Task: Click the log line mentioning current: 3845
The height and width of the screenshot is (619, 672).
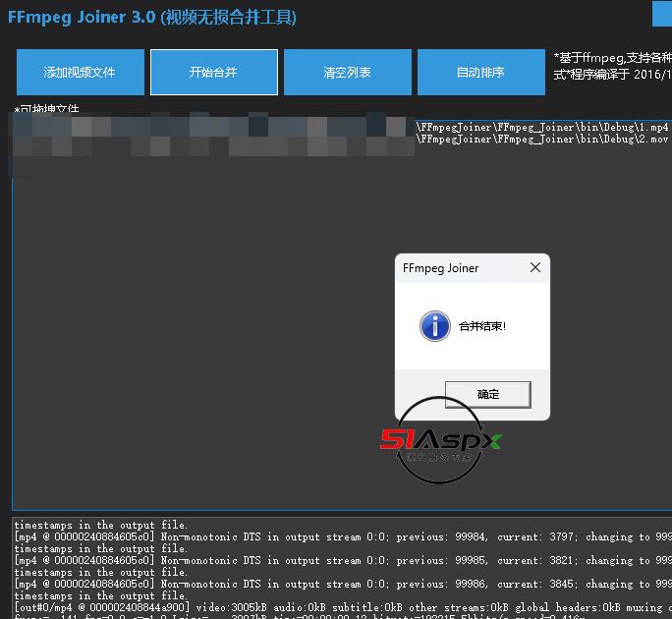Action: [343, 584]
